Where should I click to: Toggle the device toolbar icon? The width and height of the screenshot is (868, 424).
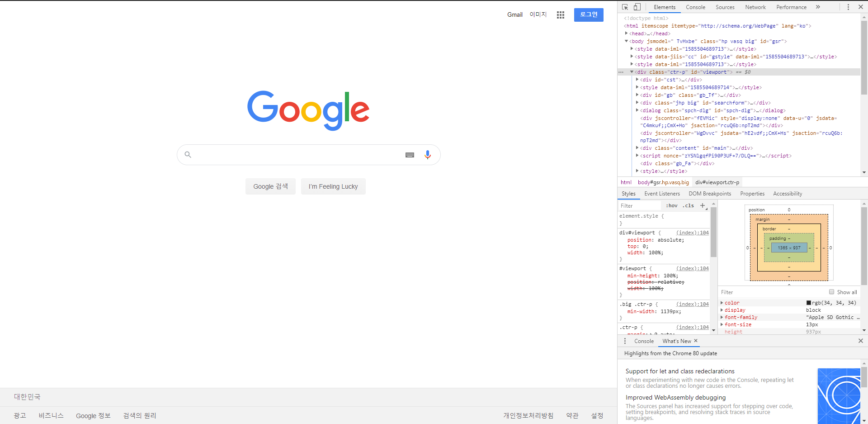point(637,7)
